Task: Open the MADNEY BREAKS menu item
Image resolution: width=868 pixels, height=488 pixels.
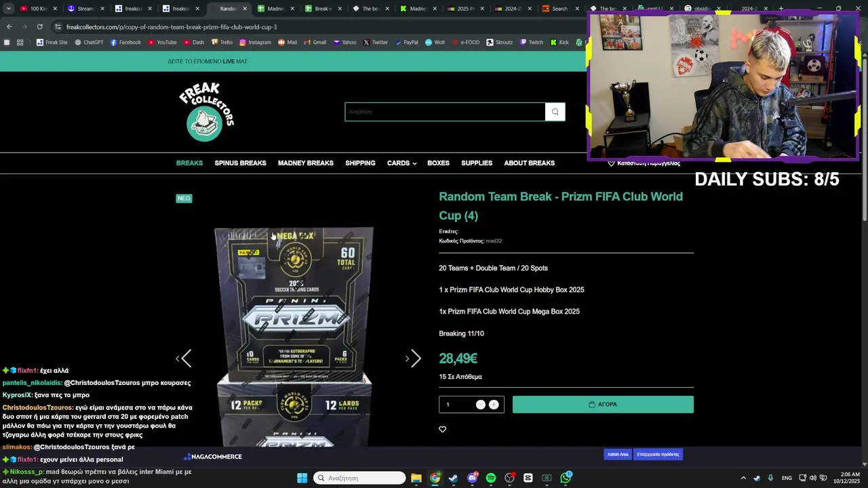Action: (x=306, y=163)
